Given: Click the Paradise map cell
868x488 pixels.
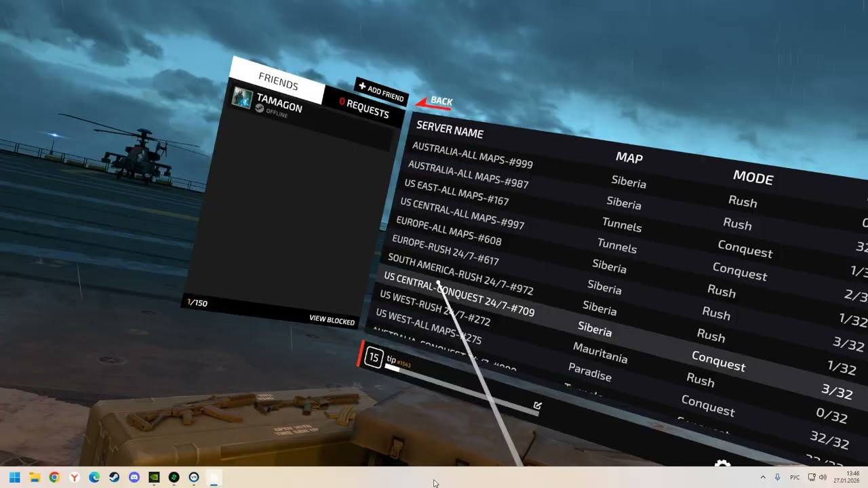Looking at the screenshot, I should tap(590, 372).
